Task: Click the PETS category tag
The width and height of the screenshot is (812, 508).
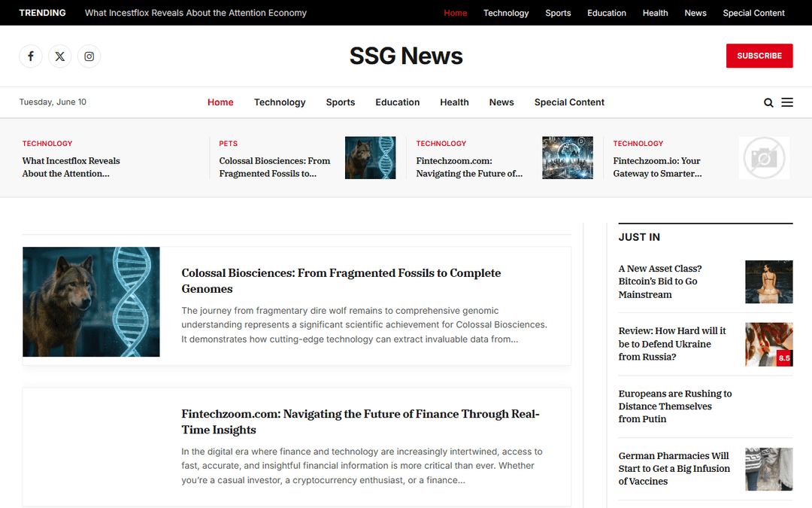Action: coord(228,144)
